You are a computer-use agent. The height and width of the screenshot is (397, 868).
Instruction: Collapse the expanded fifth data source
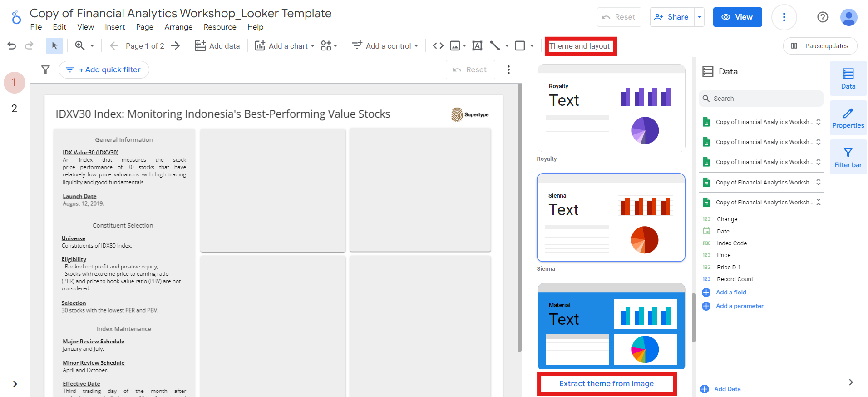coord(819,202)
